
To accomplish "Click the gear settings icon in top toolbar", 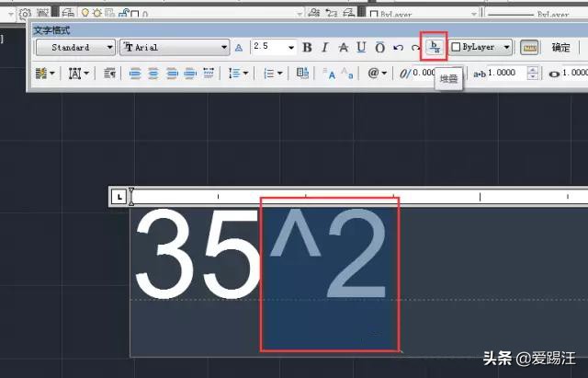I will 25,15.
